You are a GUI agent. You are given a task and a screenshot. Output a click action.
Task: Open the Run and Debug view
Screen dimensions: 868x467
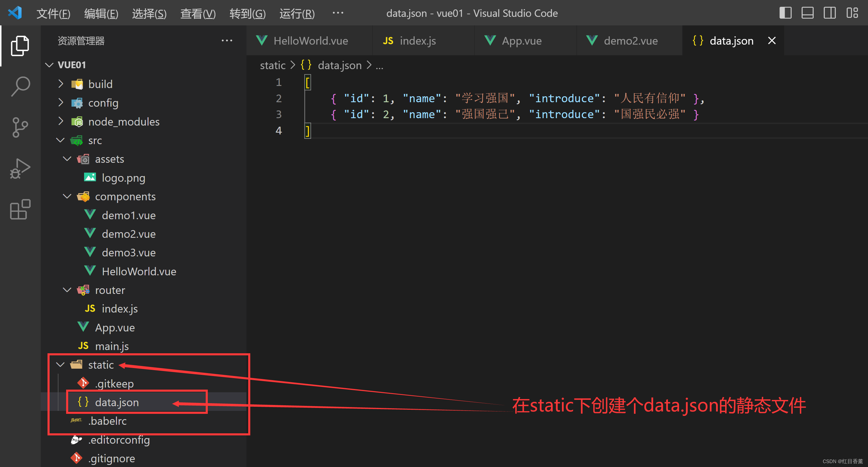click(20, 168)
